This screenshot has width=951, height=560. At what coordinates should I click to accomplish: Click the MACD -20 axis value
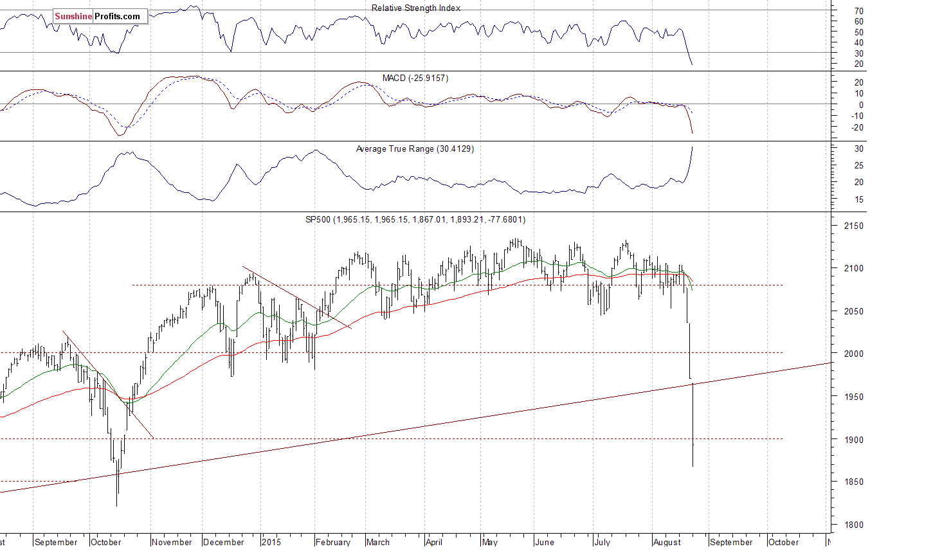point(858,128)
